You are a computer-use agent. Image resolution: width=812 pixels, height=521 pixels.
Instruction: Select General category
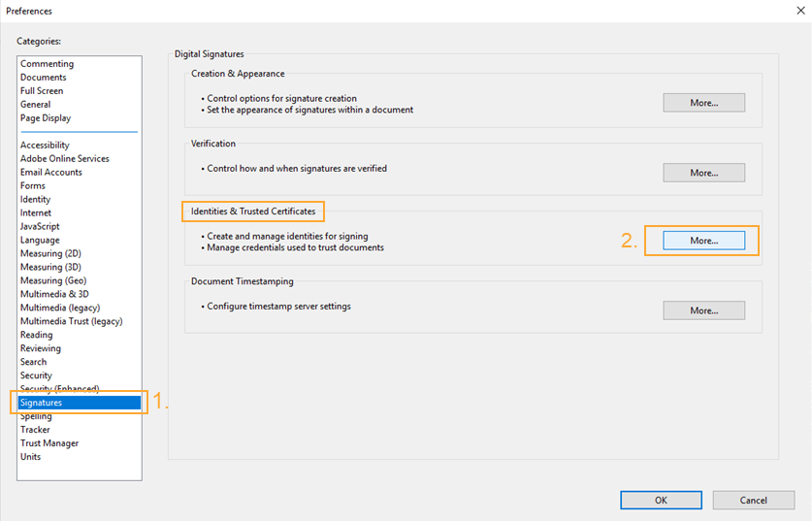[x=36, y=104]
